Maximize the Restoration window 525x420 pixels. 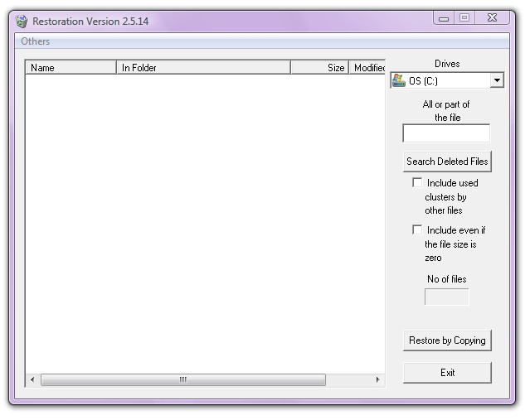464,17
